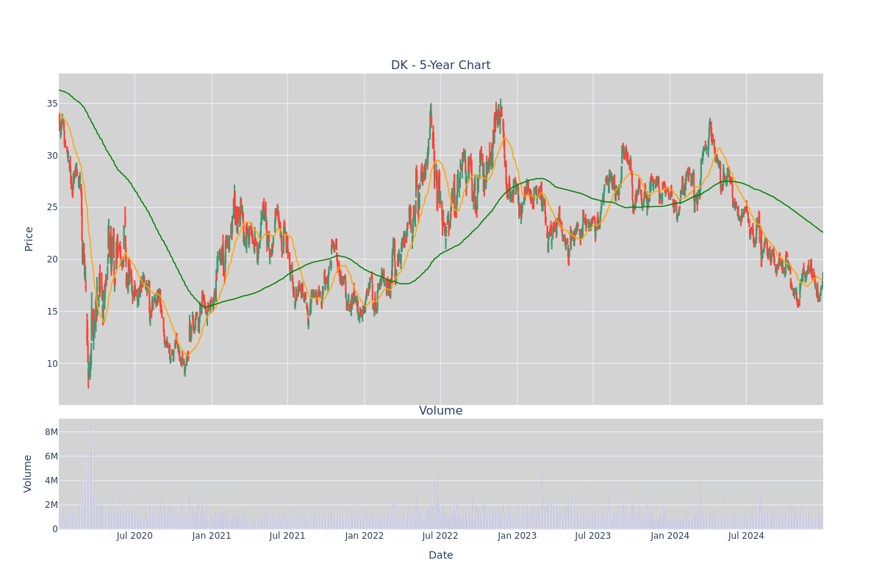This screenshot has height=588, width=882.
Task: Pick the "Jul 2020" date tick
Action: click(x=135, y=536)
